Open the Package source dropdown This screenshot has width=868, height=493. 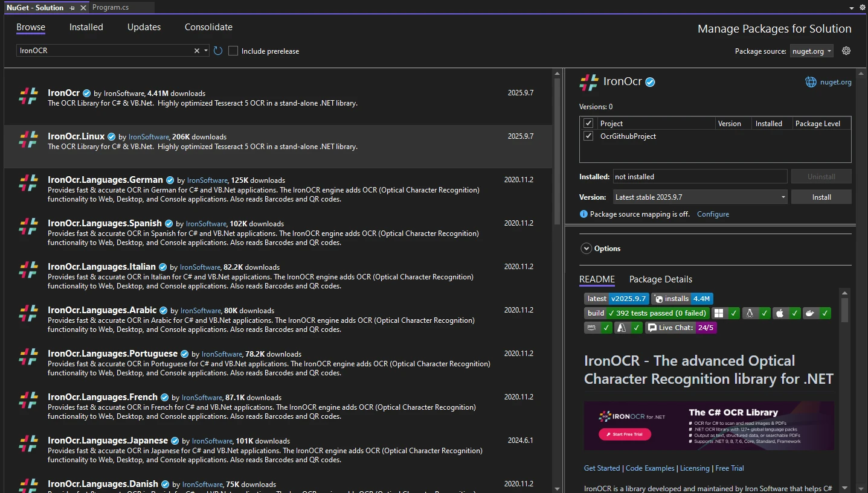click(812, 51)
